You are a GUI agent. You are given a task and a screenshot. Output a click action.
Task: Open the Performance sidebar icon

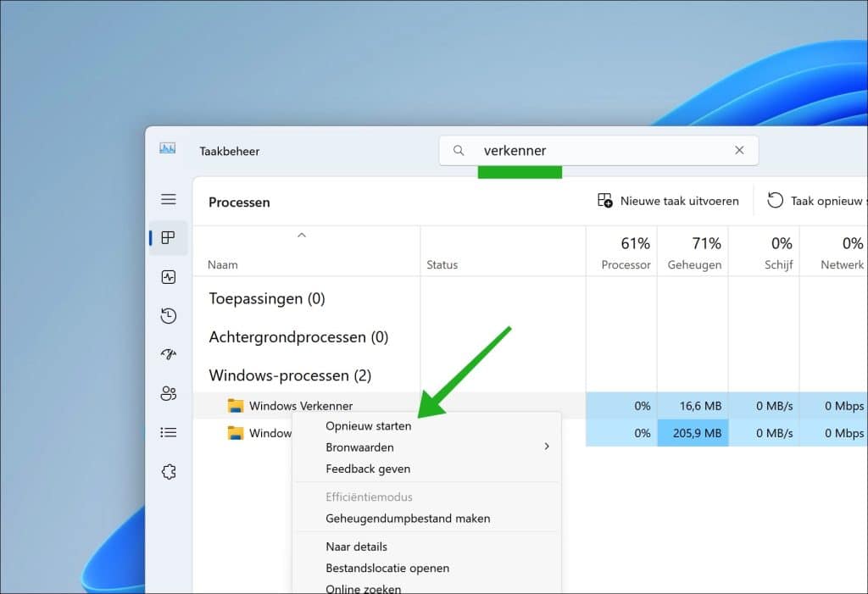tap(169, 277)
